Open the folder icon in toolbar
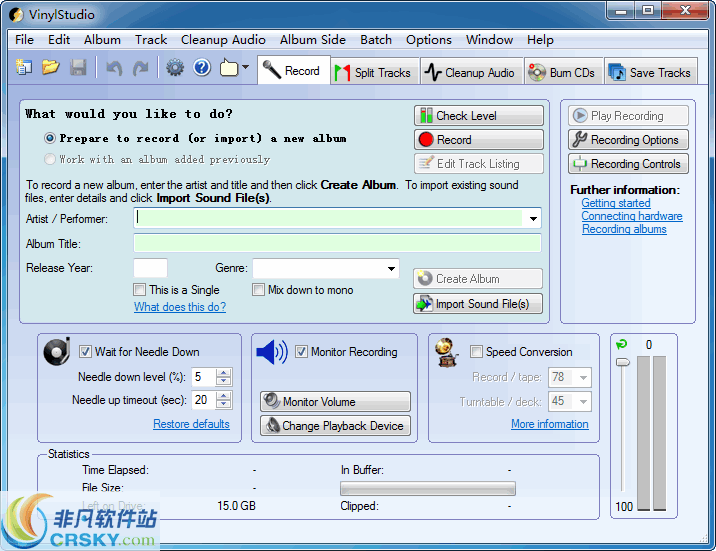The width and height of the screenshot is (716, 551). (x=51, y=68)
